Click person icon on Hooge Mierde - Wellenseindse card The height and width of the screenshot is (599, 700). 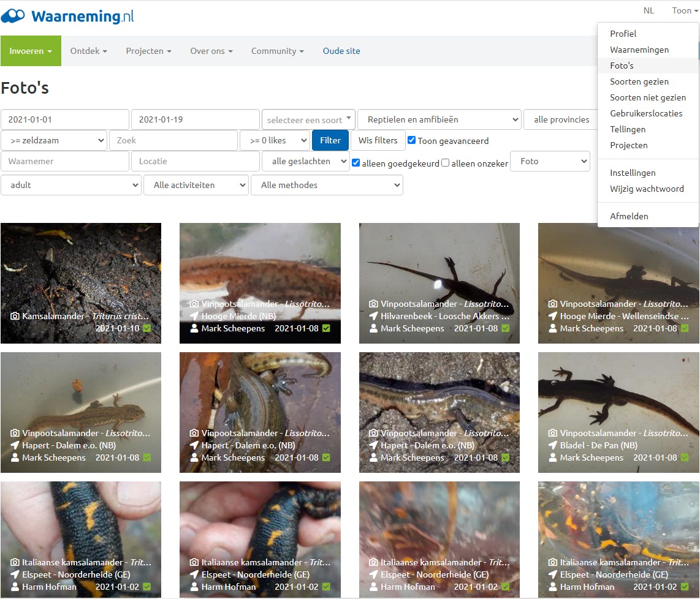coord(553,328)
